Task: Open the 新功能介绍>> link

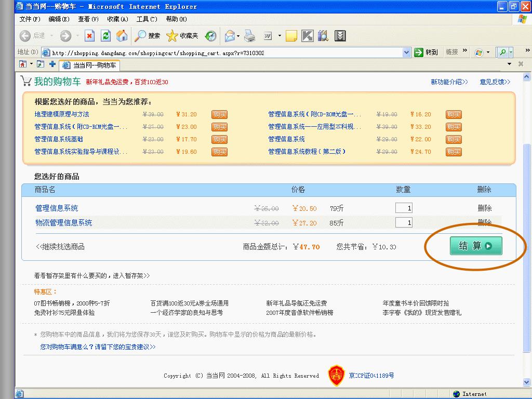Action: point(449,82)
